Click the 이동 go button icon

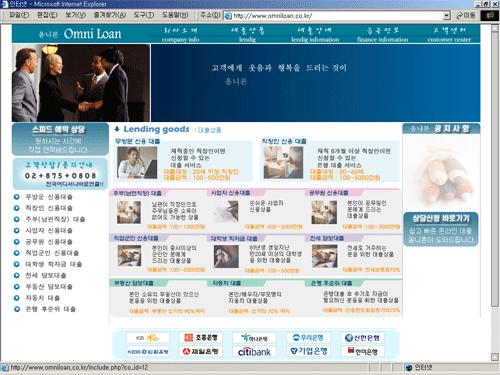465,15
